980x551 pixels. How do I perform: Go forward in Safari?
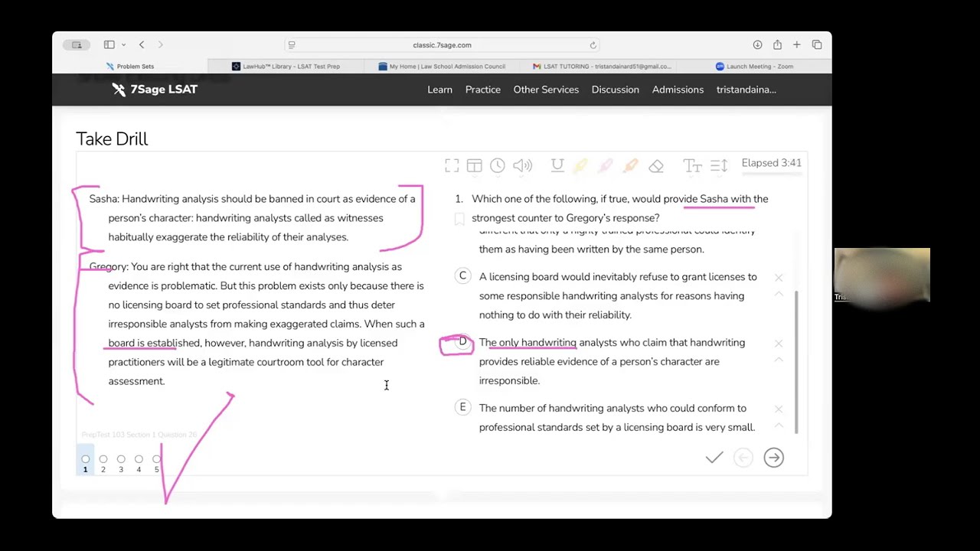click(x=160, y=45)
